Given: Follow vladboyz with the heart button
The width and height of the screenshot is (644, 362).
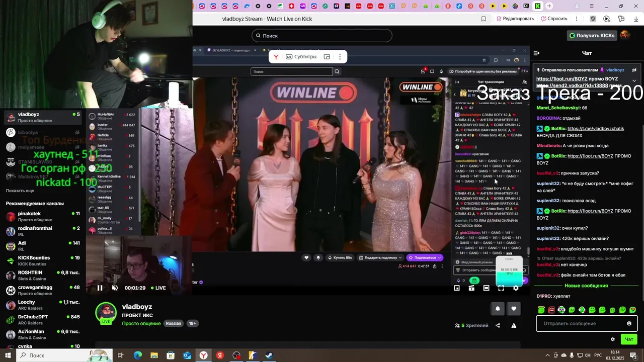Looking at the screenshot, I should tap(514, 309).
